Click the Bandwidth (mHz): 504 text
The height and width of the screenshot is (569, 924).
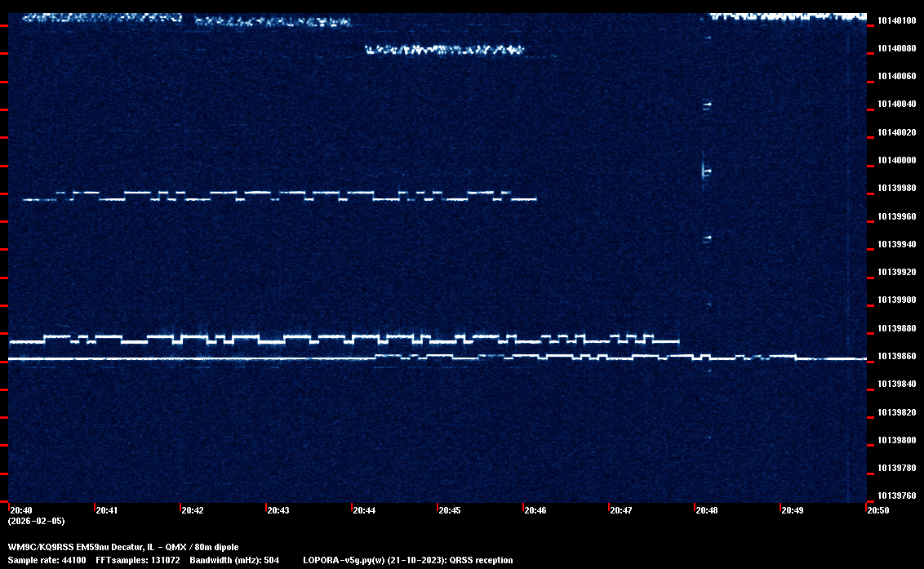tap(234, 561)
